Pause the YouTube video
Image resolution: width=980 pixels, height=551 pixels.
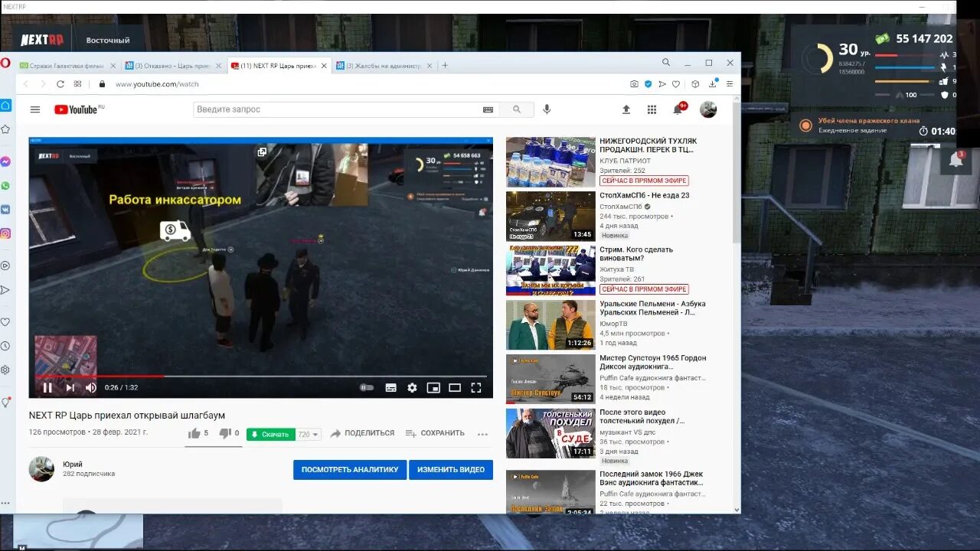click(x=47, y=388)
